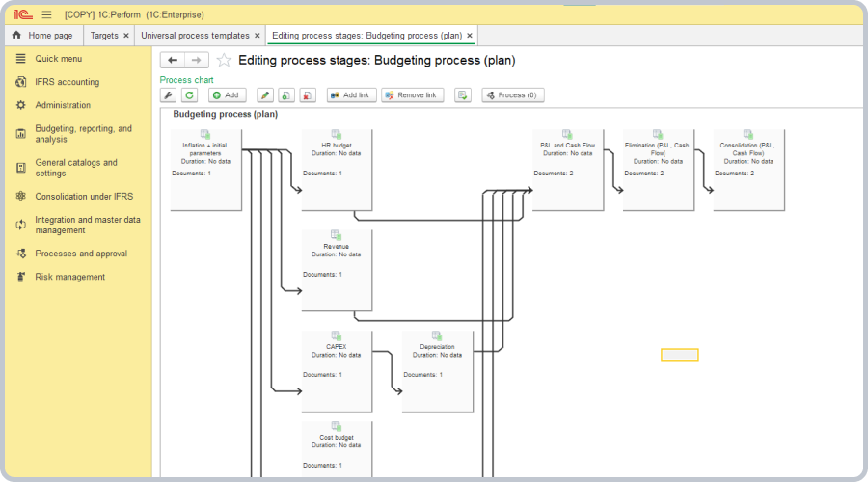Close the Editing process stages tab

pos(470,36)
